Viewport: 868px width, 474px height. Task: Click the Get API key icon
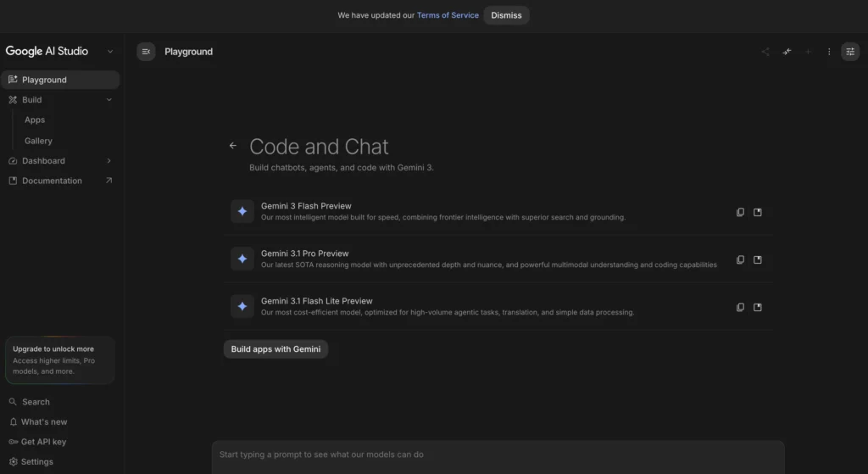click(x=14, y=442)
